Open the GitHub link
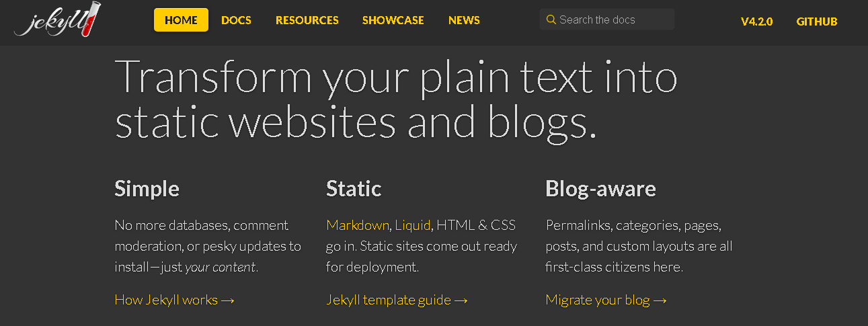 click(x=817, y=22)
